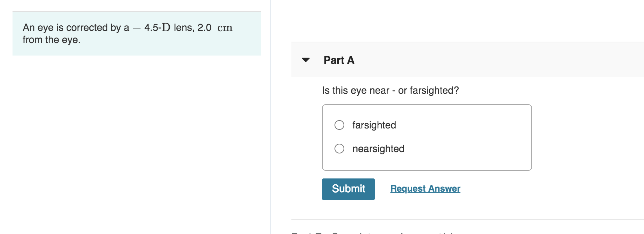Click empty space inside the answer choices box
Viewport: 644px width, 234px height.
coord(469,137)
